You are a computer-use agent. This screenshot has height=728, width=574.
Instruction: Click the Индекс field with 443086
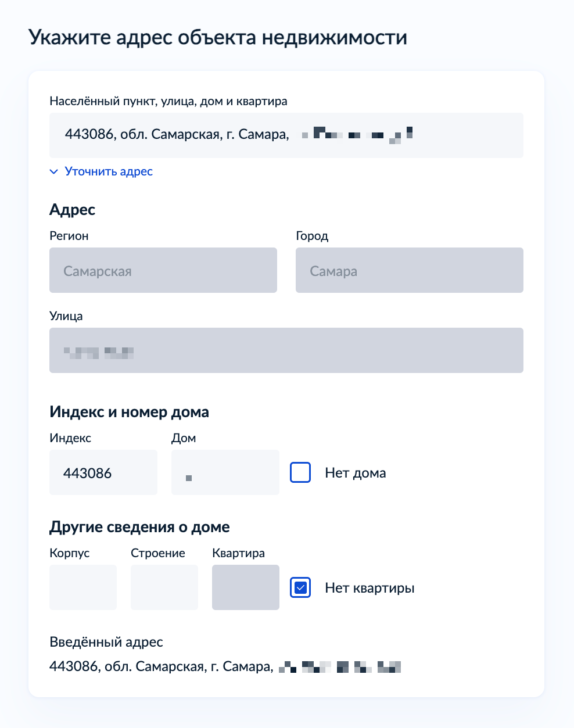point(103,472)
